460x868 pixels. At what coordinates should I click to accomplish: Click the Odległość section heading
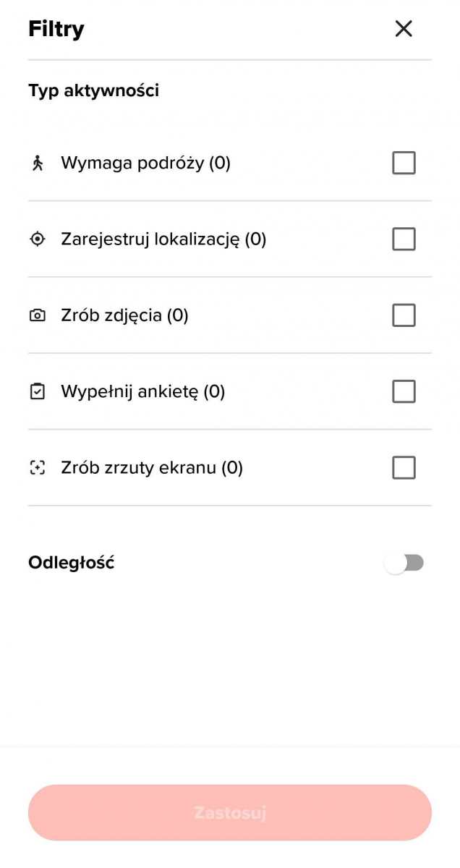[71, 562]
